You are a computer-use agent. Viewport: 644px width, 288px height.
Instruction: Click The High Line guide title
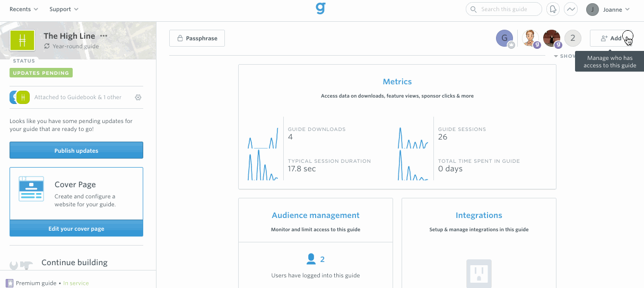(69, 36)
